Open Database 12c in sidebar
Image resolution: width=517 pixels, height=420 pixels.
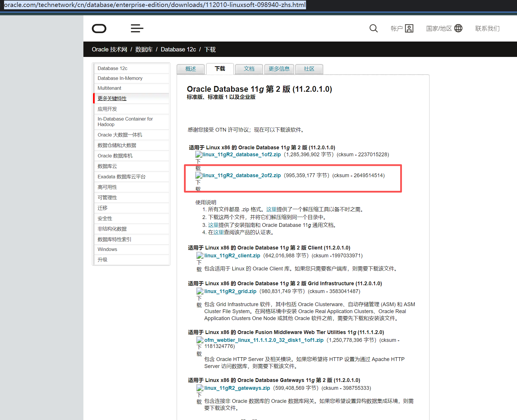(x=131, y=68)
